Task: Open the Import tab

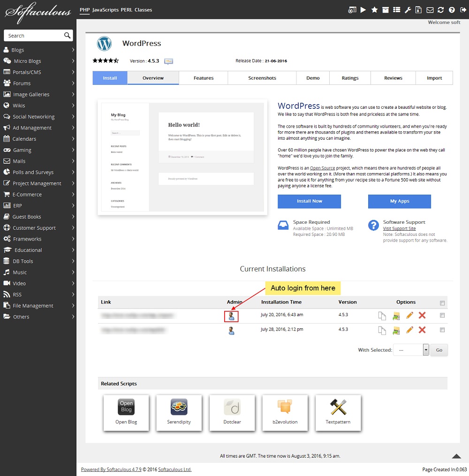Action: click(434, 78)
